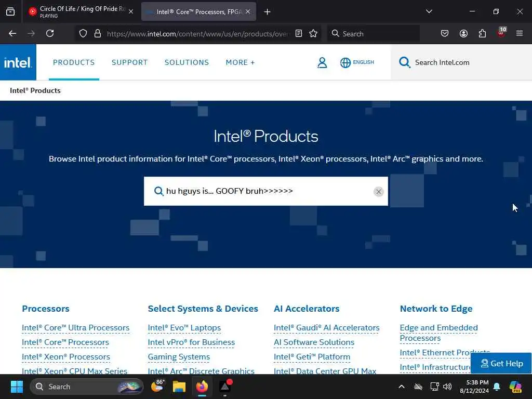The image size is (532, 399).
Task: Expand the MORE + navigation menu
Action: (x=240, y=62)
